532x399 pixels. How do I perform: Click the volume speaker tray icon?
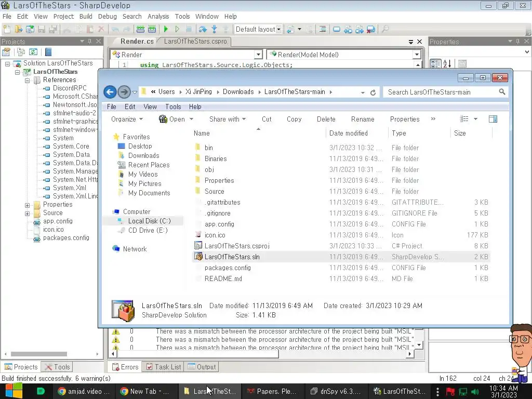476,392
